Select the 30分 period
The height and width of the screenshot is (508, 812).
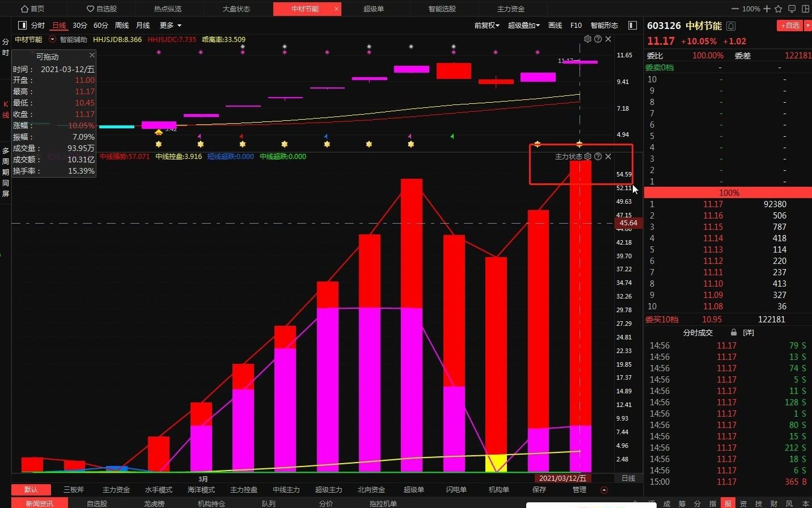click(x=80, y=26)
